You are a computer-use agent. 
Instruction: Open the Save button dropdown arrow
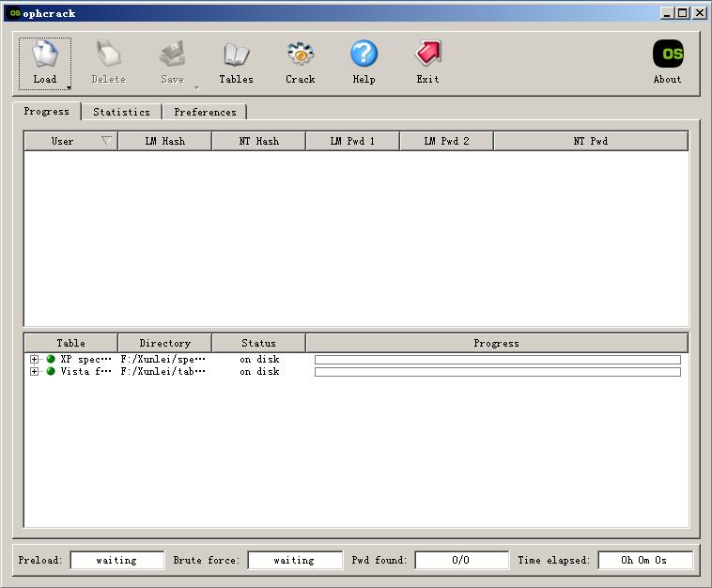coord(197,87)
